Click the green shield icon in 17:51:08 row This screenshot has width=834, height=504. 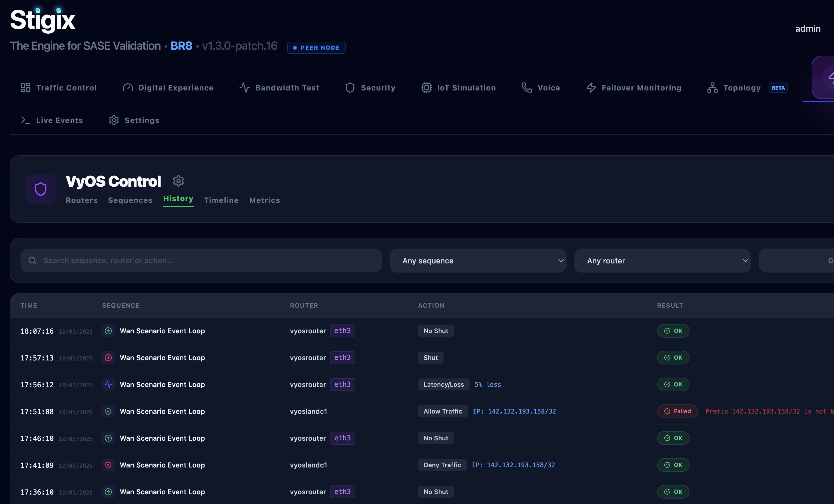(x=108, y=411)
